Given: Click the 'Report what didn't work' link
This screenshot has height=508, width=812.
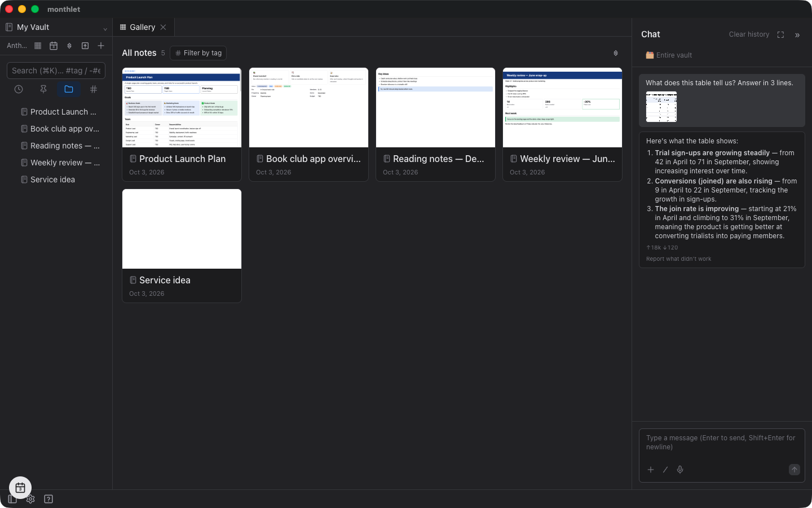Looking at the screenshot, I should click(x=679, y=259).
